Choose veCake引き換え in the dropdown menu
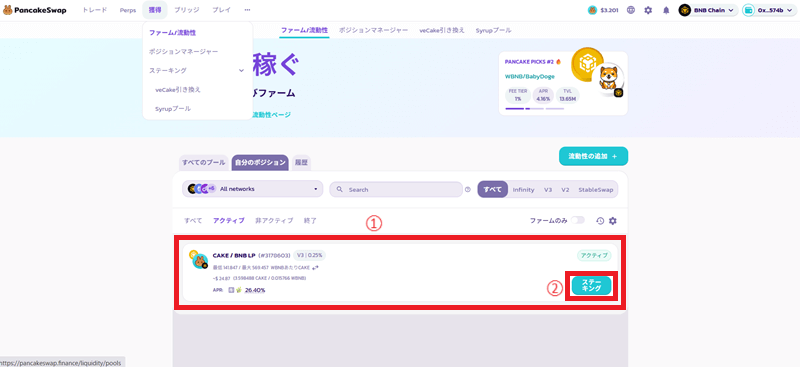Screen dimensions: 800x367 (x=178, y=89)
